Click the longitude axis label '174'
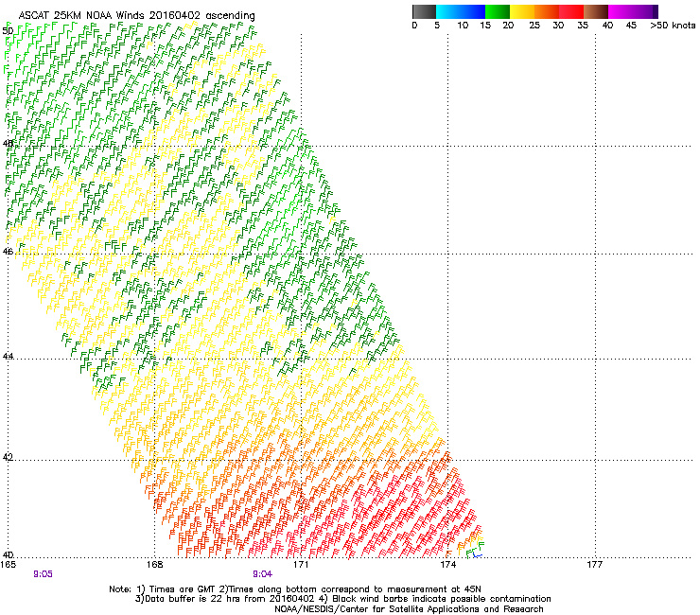This screenshot has height=615, width=700. (x=447, y=565)
